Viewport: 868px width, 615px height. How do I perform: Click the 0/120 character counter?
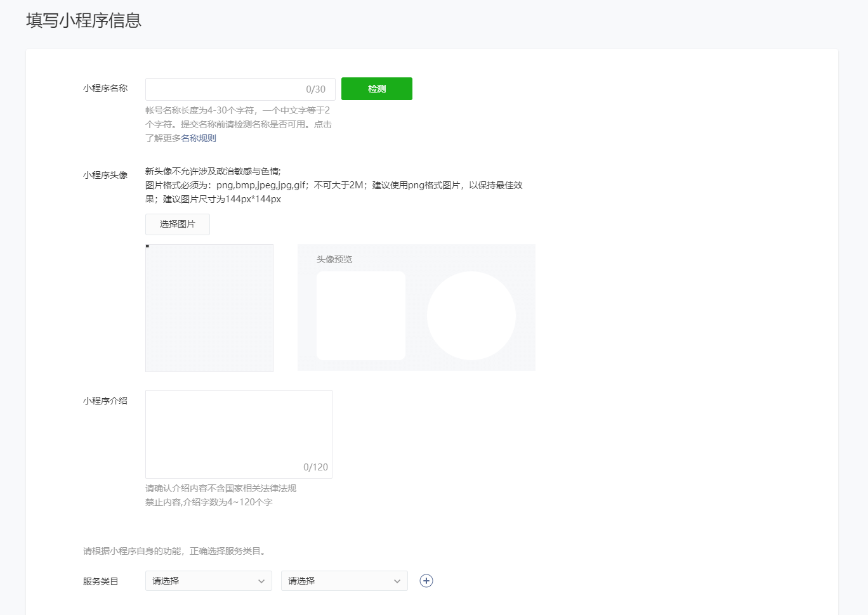tap(315, 467)
